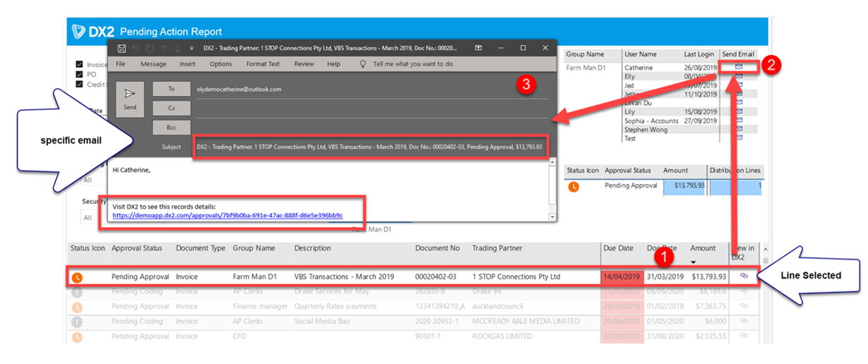The image size is (868, 364).
Task: Click the email envelope icon for Test user
Action: (x=739, y=138)
